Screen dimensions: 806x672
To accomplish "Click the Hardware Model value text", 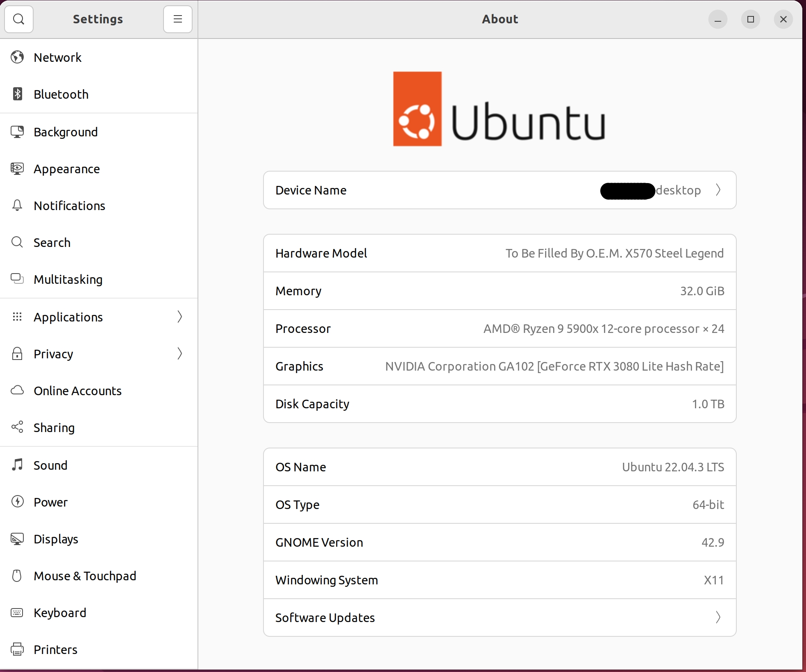I will [614, 253].
